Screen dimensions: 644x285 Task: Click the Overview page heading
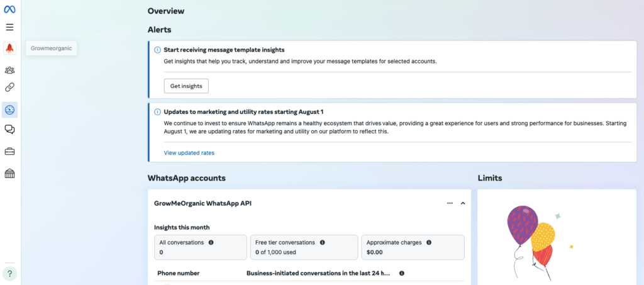[x=166, y=11]
